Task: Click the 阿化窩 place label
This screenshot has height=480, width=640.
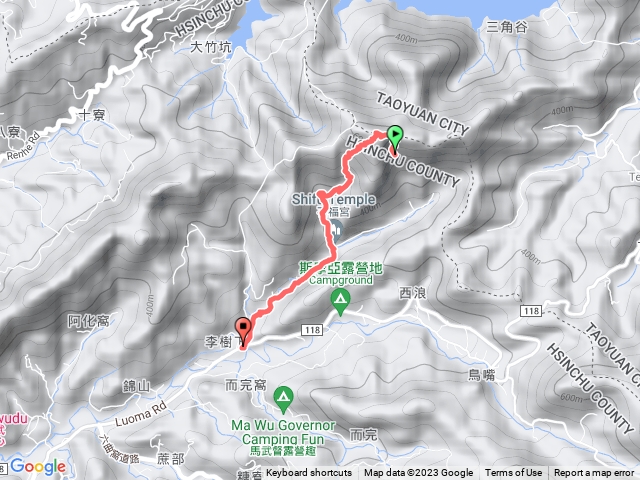Action: click(88, 321)
